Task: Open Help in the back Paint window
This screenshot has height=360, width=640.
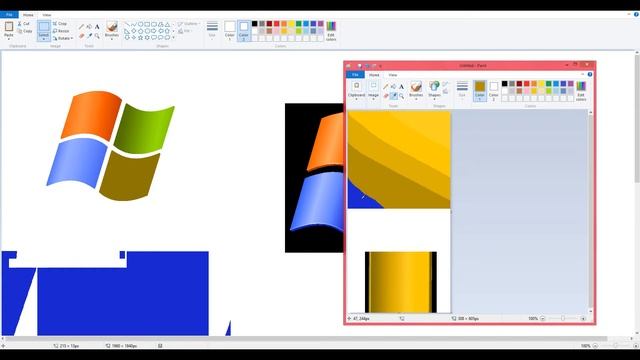Action: click(x=636, y=14)
